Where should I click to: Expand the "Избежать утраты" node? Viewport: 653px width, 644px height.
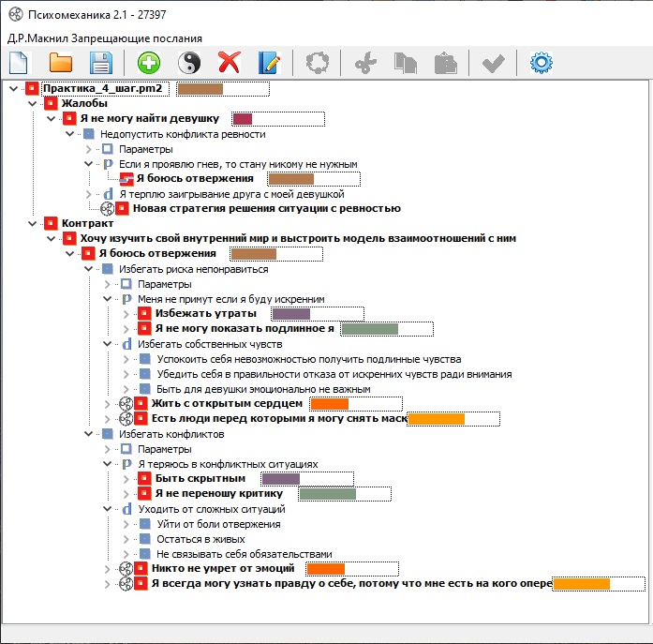pos(126,314)
